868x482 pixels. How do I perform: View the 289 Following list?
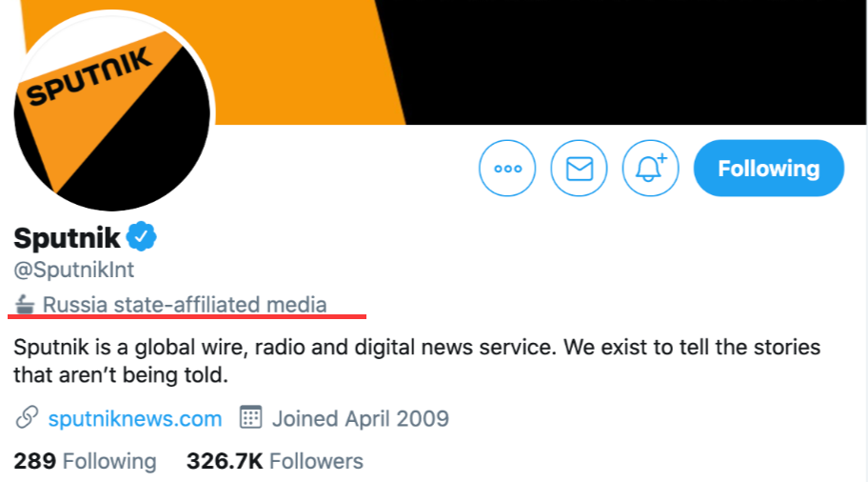coord(86,461)
